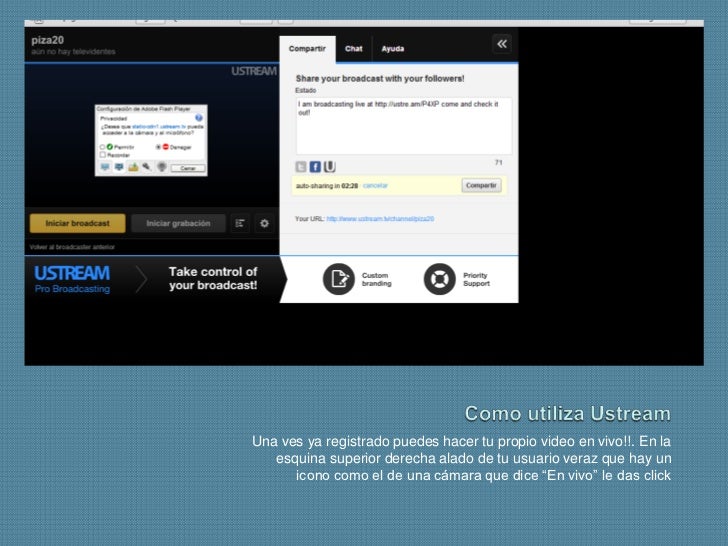Collapse the side panel with double-arrow icon
The width and height of the screenshot is (728, 546).
[501, 44]
